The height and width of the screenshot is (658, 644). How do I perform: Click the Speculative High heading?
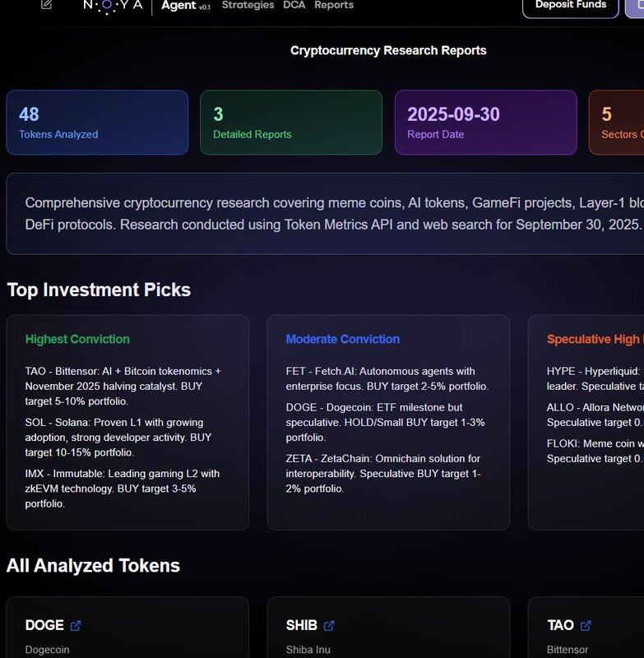pos(594,339)
